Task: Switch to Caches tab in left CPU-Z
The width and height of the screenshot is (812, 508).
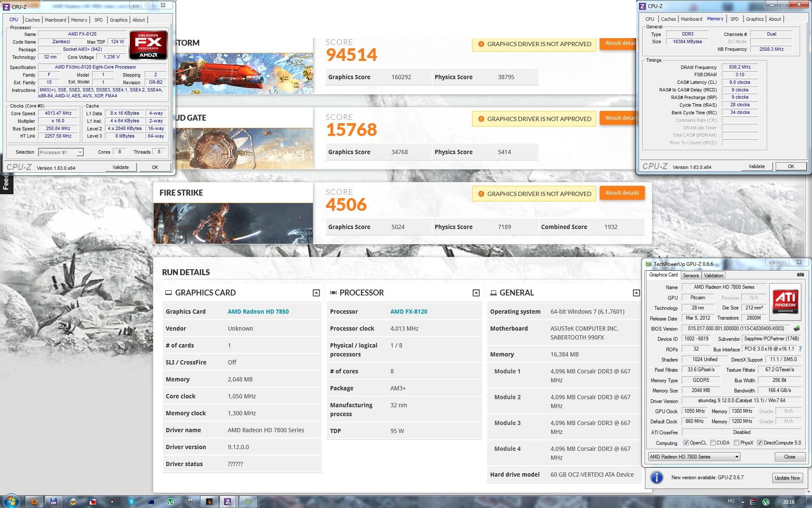Action: [x=32, y=20]
